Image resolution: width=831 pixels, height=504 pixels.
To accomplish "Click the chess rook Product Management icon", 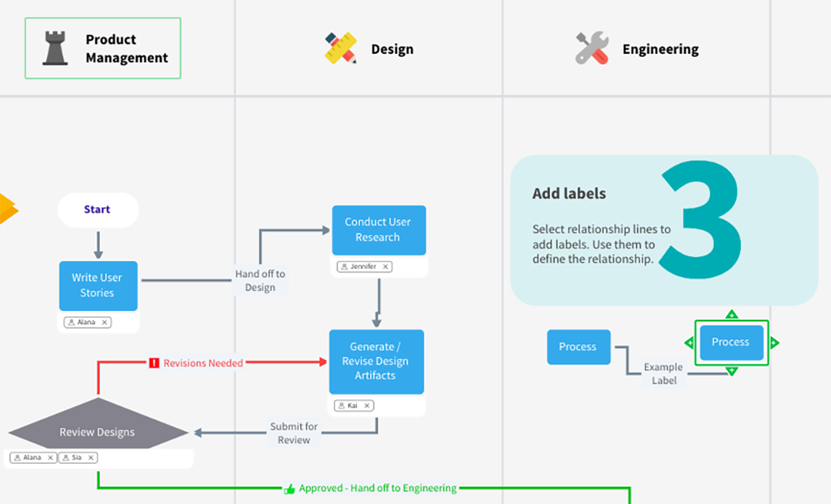I will [55, 48].
